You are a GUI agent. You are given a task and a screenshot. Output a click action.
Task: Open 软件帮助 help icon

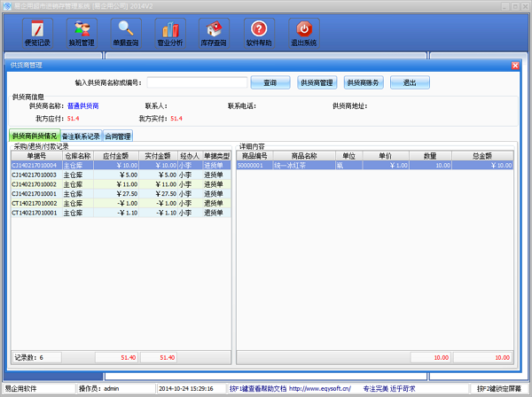tap(259, 33)
